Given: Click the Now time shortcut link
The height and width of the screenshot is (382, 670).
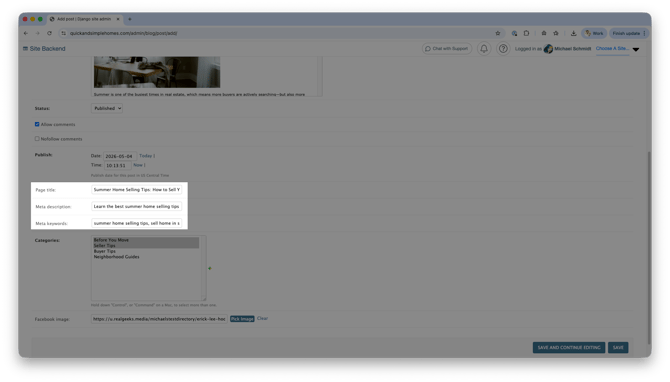Looking at the screenshot, I should tap(138, 165).
